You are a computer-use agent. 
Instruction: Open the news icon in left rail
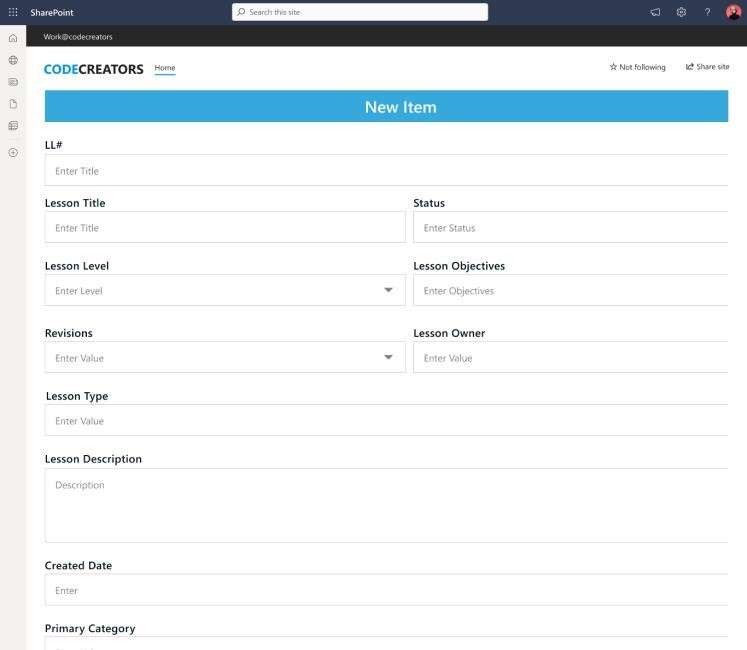(13, 82)
